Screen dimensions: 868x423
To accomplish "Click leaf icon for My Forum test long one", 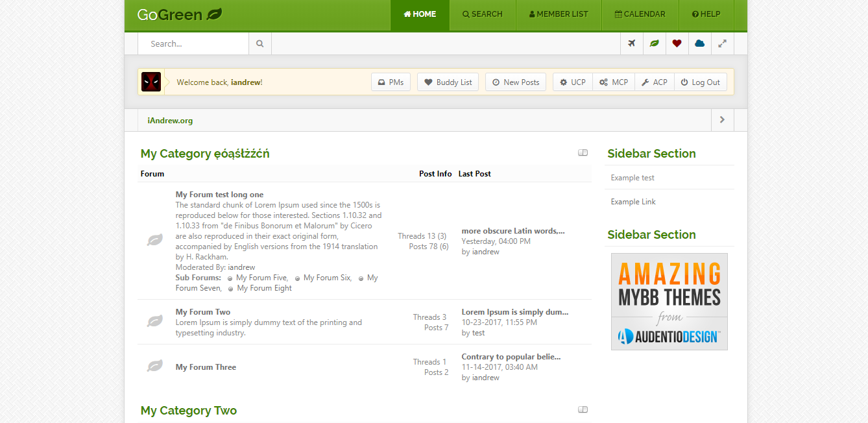I will tap(154, 241).
